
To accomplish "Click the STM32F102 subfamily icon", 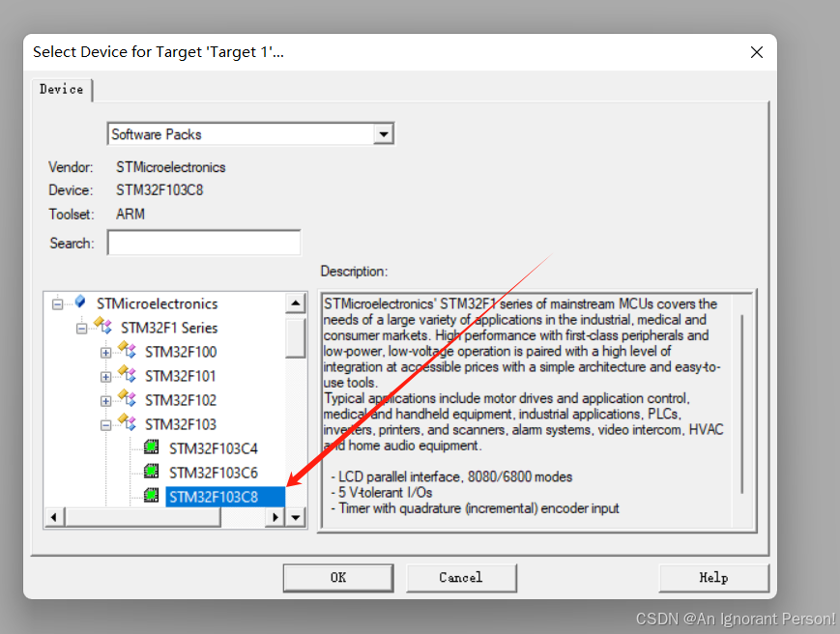I will click(x=127, y=397).
